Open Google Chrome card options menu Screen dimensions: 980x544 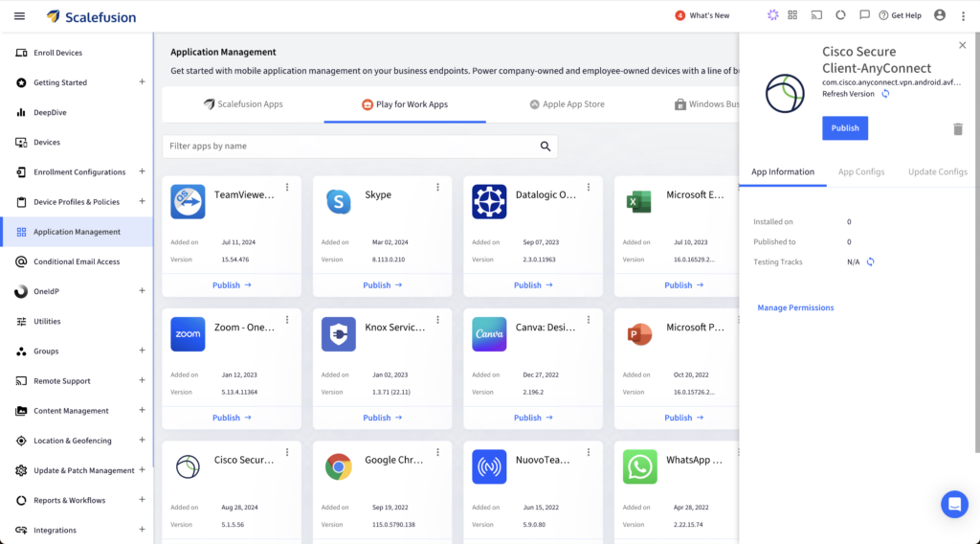point(437,452)
